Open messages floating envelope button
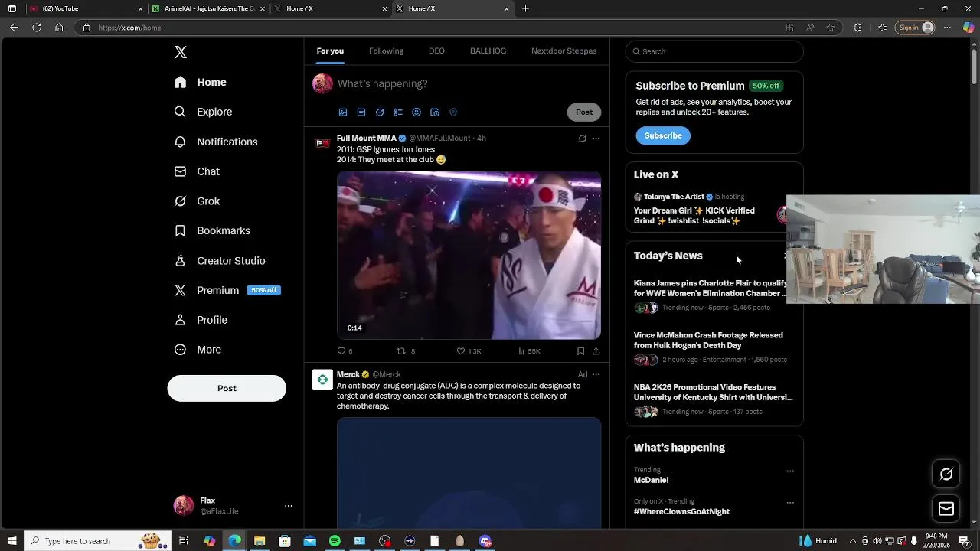The image size is (980, 551). (946, 509)
